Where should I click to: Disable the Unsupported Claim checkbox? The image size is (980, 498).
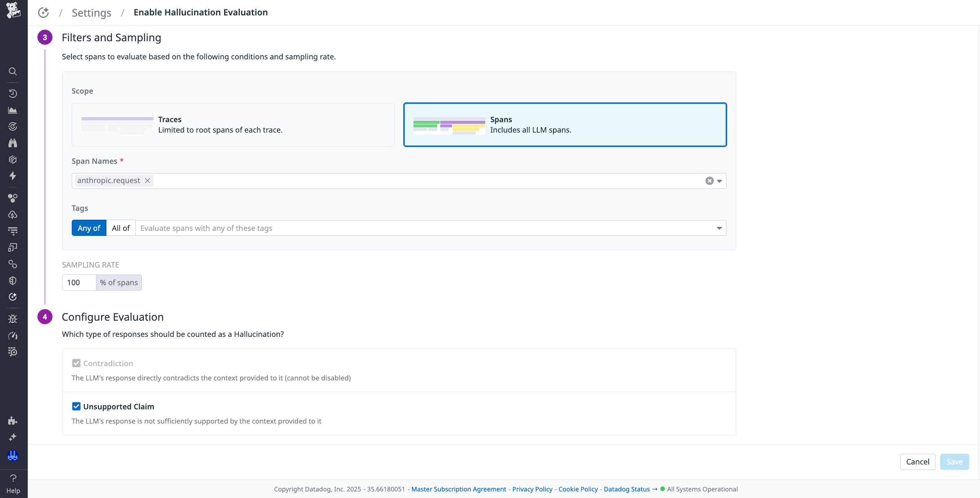point(76,406)
